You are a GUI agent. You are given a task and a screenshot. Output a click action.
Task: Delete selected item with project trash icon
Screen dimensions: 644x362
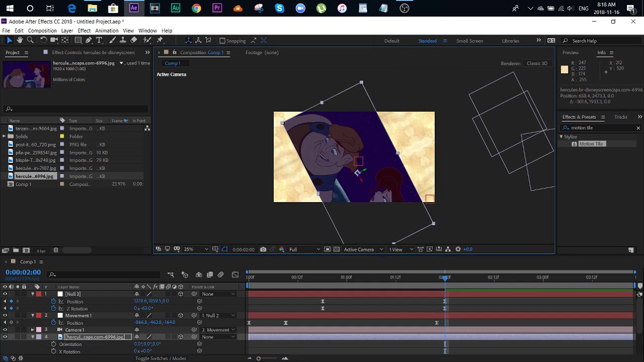pyautogui.click(x=56, y=250)
